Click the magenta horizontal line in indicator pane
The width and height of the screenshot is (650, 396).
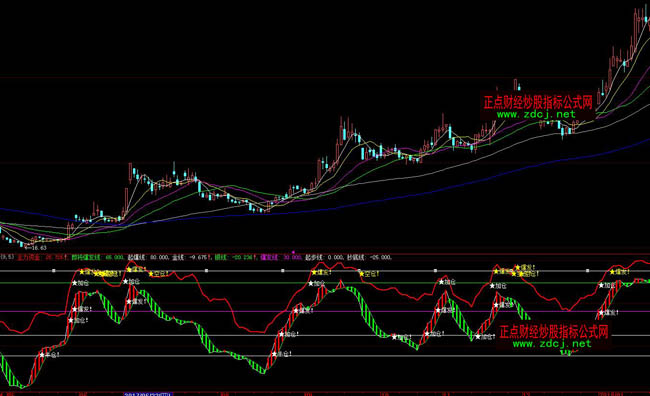click(x=325, y=312)
